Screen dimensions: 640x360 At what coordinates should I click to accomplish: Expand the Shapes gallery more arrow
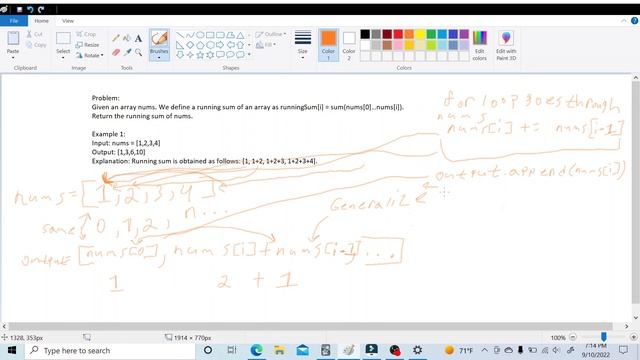click(249, 55)
